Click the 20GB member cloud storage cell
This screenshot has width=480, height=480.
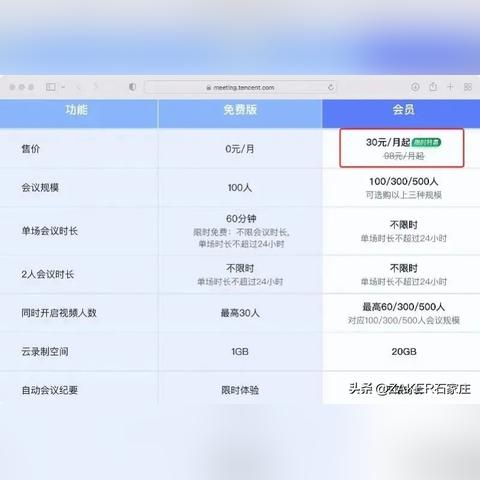click(x=404, y=351)
